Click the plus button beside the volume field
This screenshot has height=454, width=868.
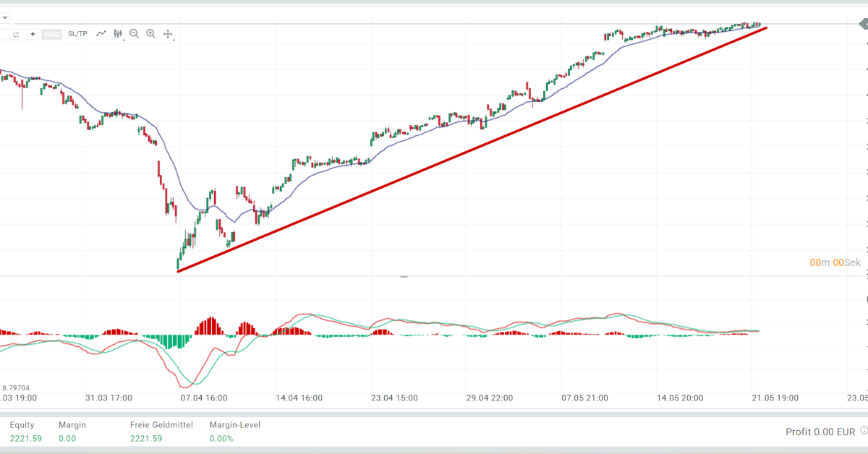[x=33, y=34]
